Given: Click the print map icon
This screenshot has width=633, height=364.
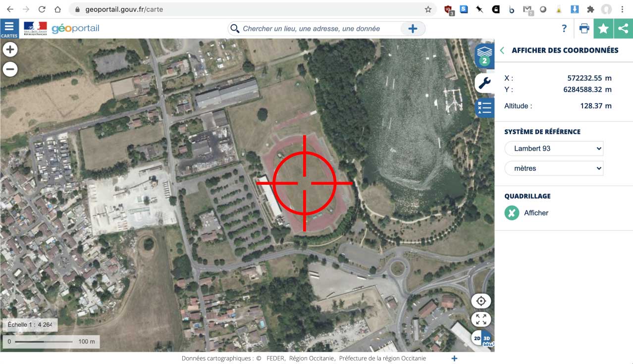Looking at the screenshot, I should click(x=584, y=29).
